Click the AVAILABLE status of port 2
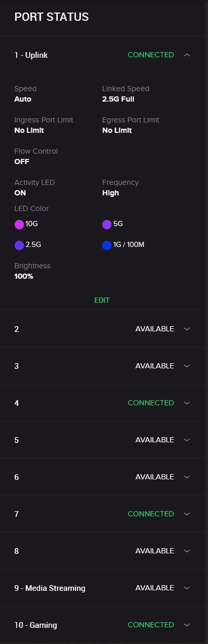Viewport: 208px width, 644px height. point(155,329)
